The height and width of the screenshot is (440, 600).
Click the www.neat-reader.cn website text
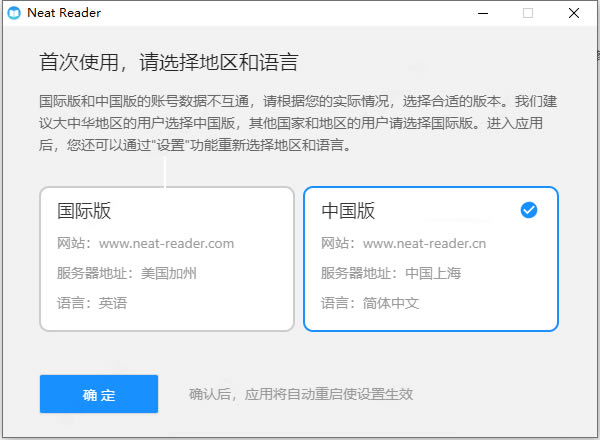pyautogui.click(x=424, y=243)
